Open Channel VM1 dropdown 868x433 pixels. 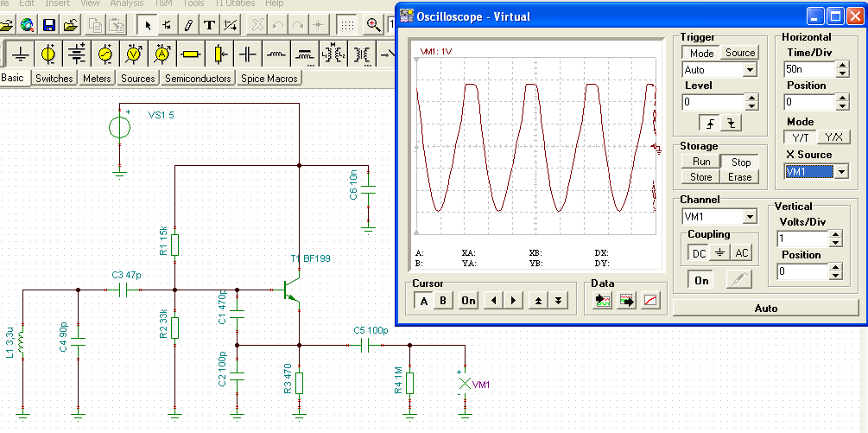pos(750,216)
